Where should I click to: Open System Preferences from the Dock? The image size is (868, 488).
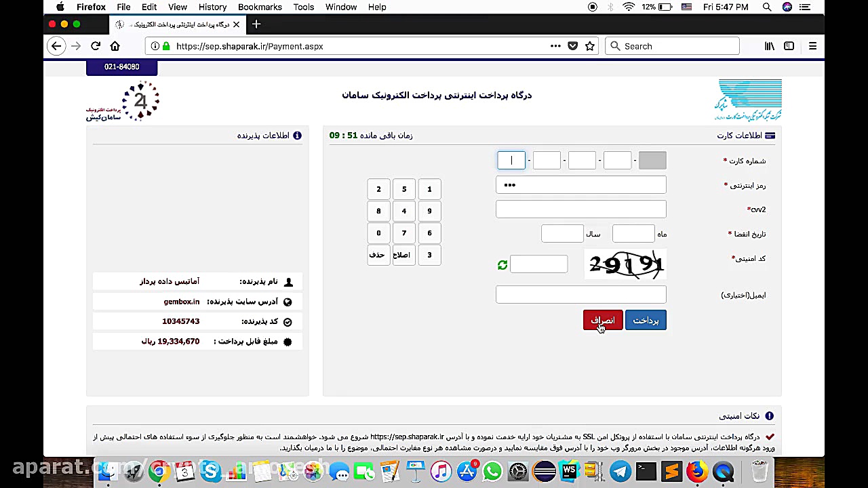pos(517,471)
